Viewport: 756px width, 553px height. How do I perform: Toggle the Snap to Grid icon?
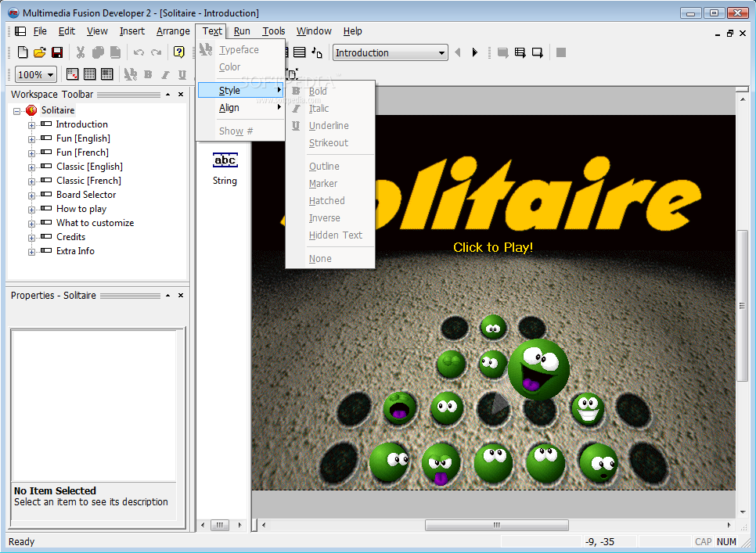(107, 74)
